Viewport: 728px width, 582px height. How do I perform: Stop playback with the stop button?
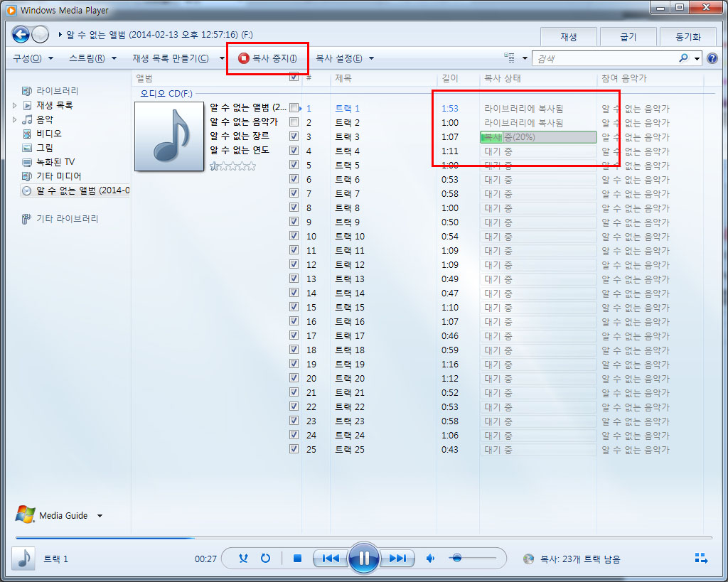pyautogui.click(x=298, y=559)
